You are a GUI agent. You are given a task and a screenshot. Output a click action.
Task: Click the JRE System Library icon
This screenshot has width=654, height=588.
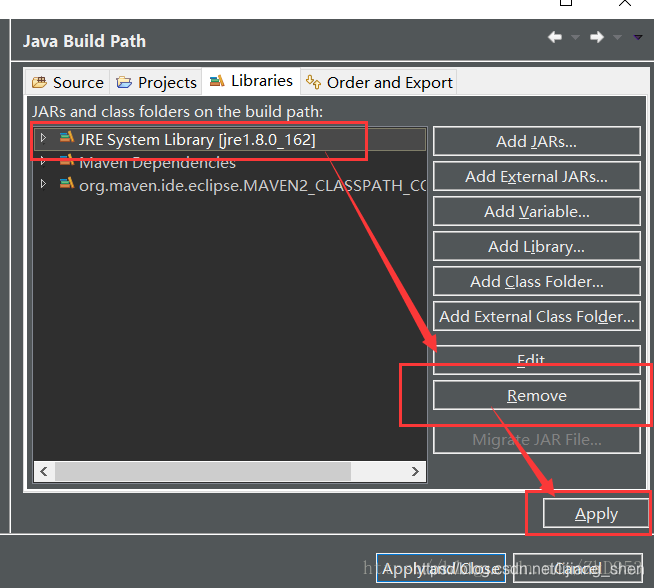[x=67, y=137]
